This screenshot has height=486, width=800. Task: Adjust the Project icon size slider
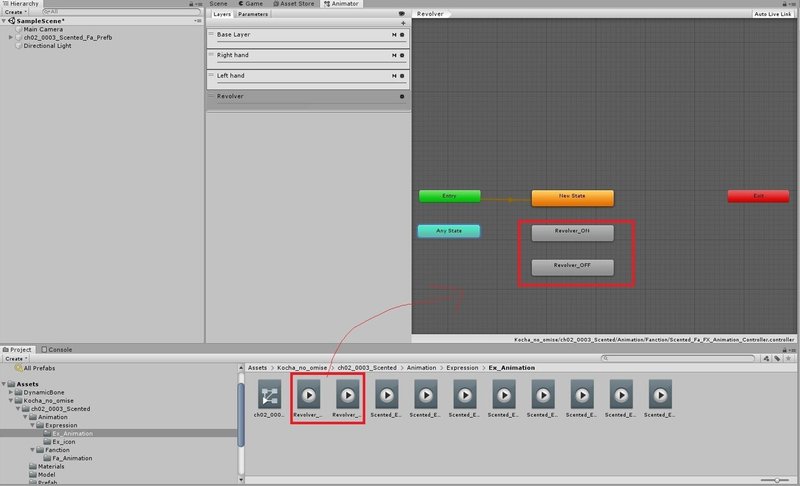[776, 480]
